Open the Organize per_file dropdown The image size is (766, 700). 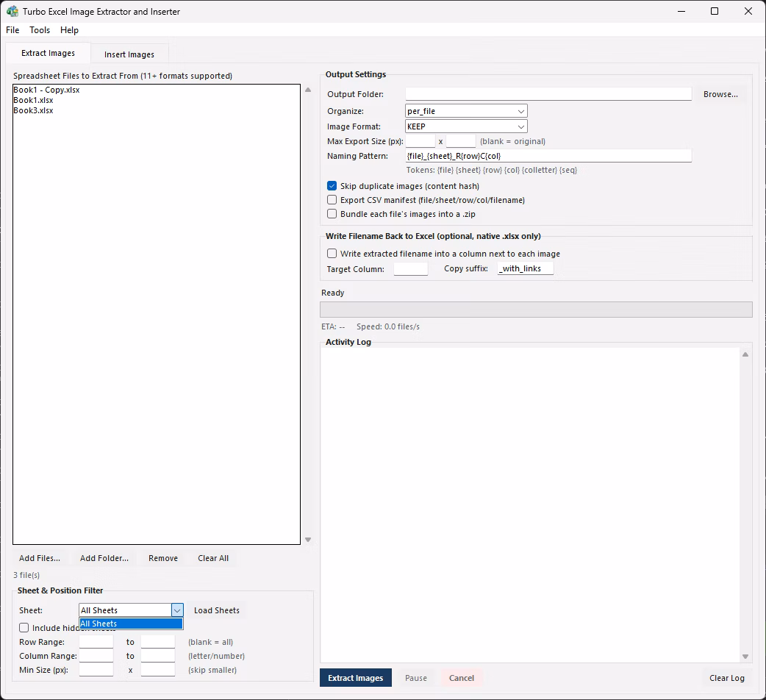click(467, 111)
